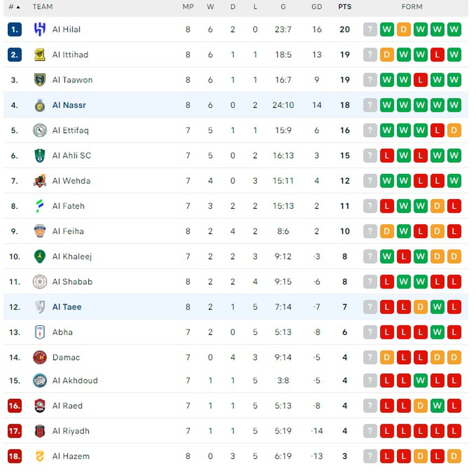
Task: Click the Al Nassr club crest
Action: 40,105
